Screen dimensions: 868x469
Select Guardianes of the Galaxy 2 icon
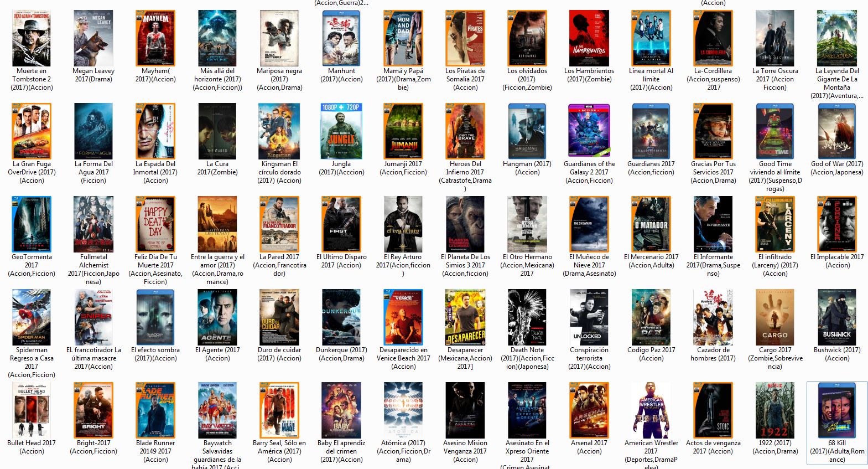click(589, 131)
